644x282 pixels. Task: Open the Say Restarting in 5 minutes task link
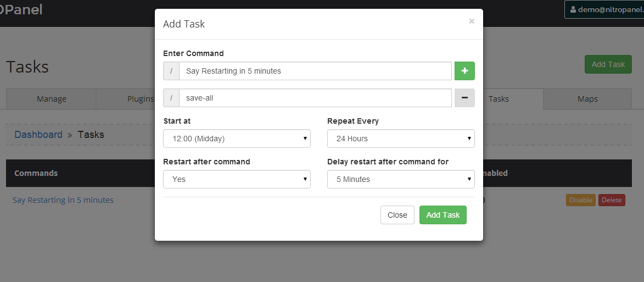point(63,200)
